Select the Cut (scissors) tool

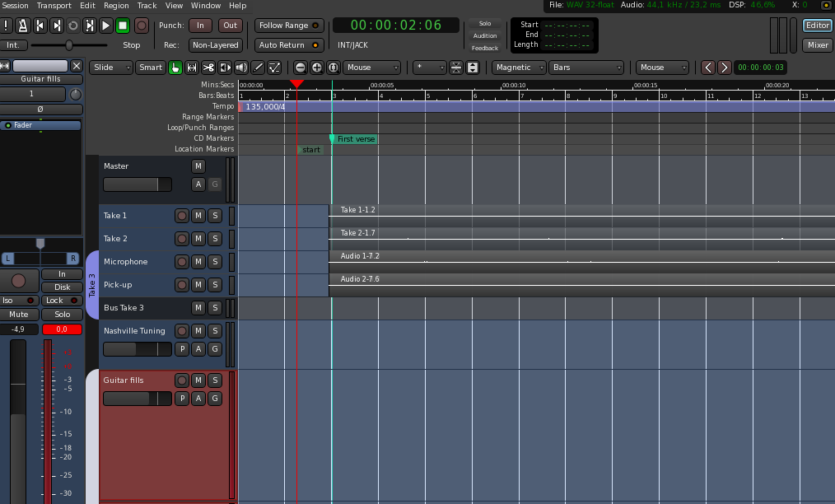[x=208, y=68]
